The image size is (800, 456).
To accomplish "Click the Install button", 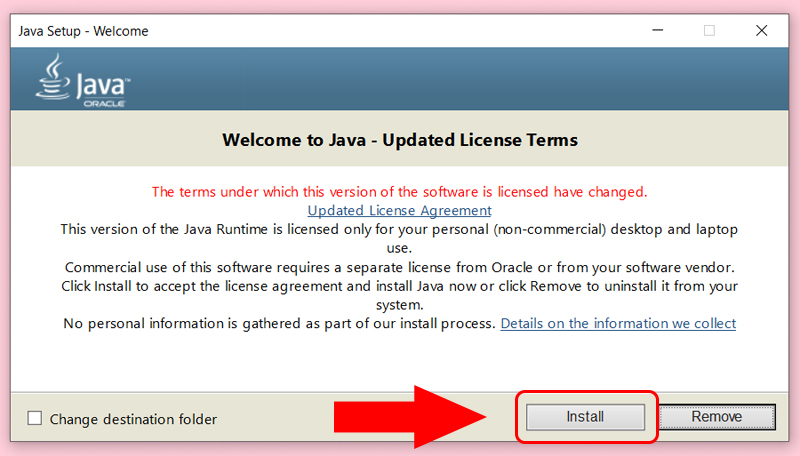I will click(x=585, y=417).
